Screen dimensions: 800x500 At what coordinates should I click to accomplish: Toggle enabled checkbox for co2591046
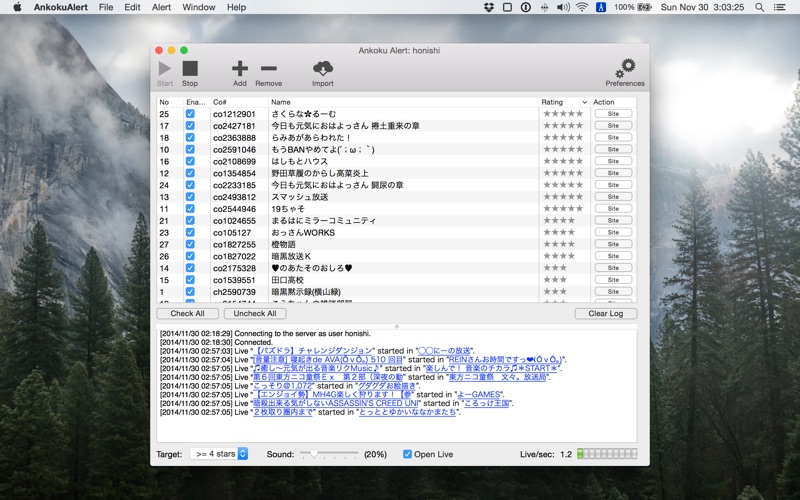click(190, 149)
